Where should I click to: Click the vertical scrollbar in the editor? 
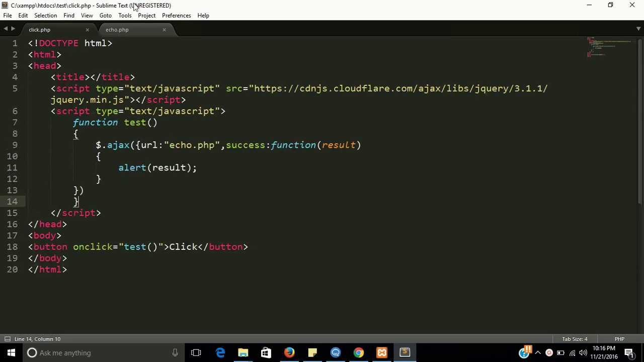(640, 121)
